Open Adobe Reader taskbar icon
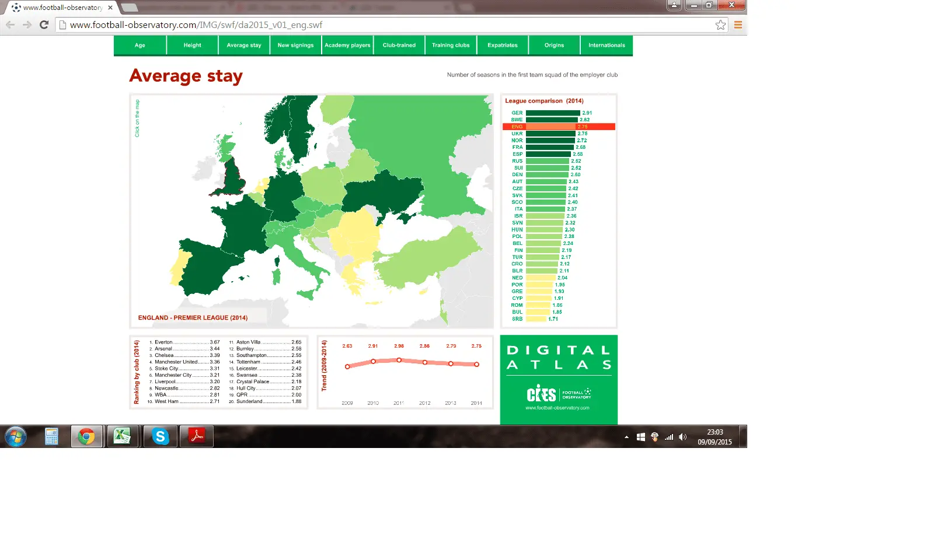The image size is (934, 560). pyautogui.click(x=197, y=436)
